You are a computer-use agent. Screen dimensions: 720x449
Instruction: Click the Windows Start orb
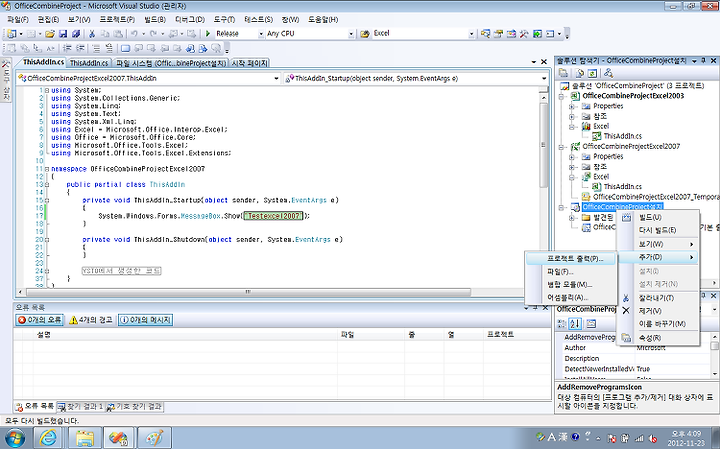pyautogui.click(x=13, y=438)
